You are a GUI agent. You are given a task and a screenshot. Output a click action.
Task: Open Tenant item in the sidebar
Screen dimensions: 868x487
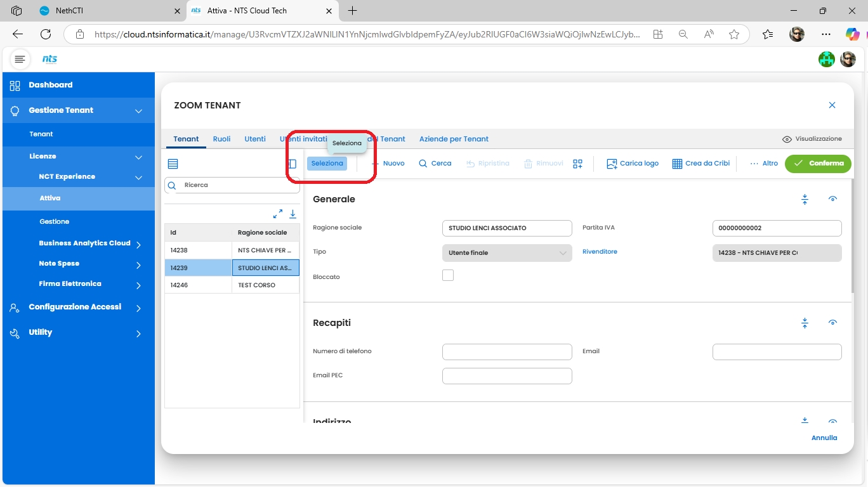(x=41, y=134)
